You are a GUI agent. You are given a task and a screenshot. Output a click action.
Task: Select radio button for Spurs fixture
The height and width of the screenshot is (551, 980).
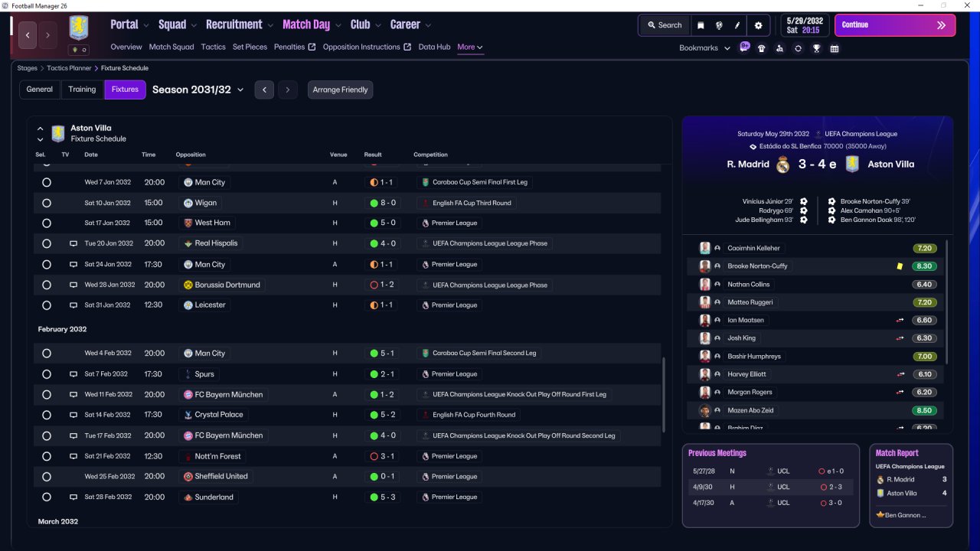[47, 374]
